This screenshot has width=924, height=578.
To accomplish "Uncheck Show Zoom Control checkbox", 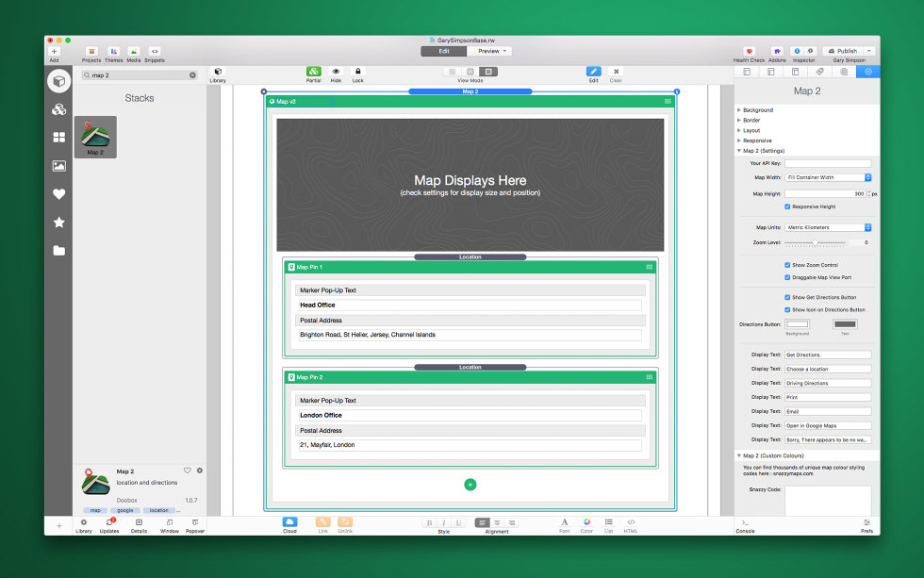I will click(787, 265).
